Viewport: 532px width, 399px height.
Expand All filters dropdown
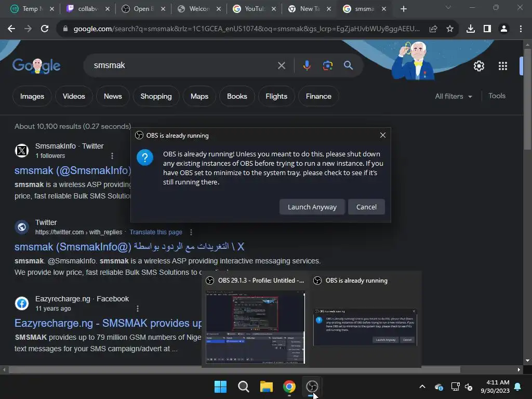pyautogui.click(x=454, y=96)
